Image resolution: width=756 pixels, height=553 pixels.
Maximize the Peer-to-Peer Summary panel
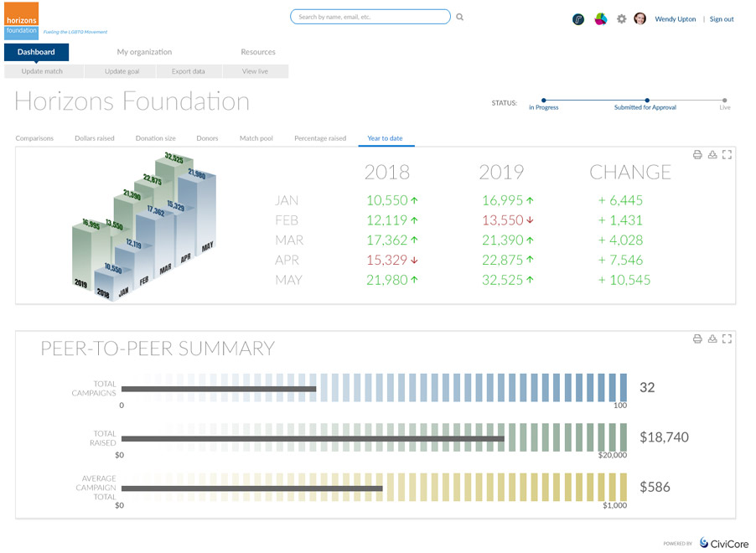[x=727, y=339]
